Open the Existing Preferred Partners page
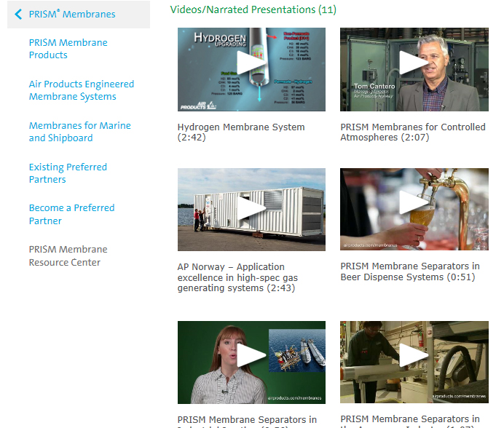 pos(68,173)
